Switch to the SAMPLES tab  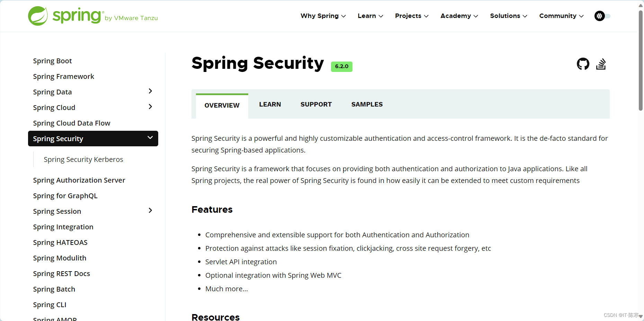click(367, 104)
